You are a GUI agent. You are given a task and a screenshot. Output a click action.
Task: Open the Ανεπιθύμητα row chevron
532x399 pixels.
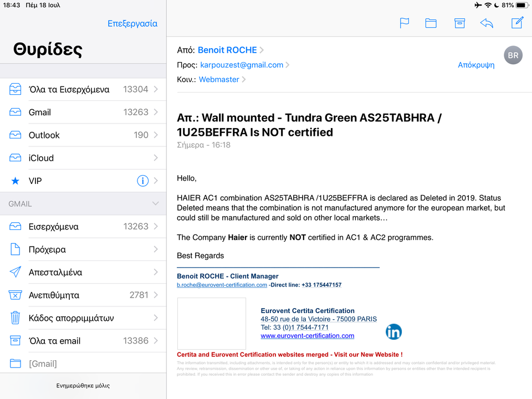[x=156, y=295]
